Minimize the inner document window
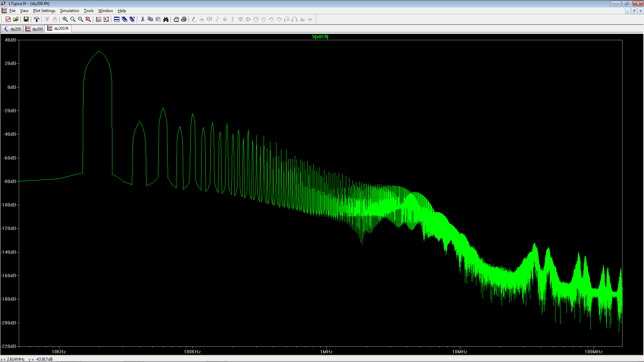This screenshot has width=644, height=362. click(628, 11)
